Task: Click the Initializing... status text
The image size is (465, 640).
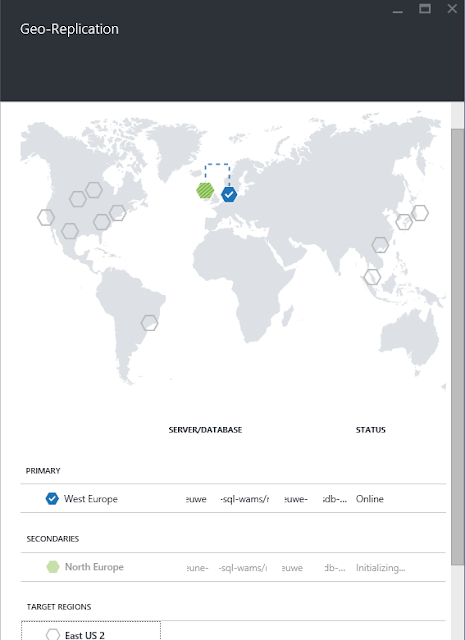Action: pos(380,568)
